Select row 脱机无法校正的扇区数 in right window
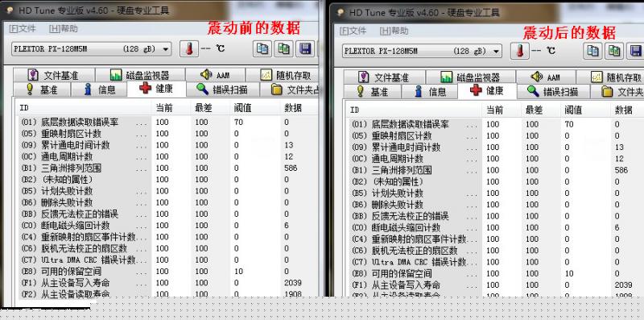 496,251
